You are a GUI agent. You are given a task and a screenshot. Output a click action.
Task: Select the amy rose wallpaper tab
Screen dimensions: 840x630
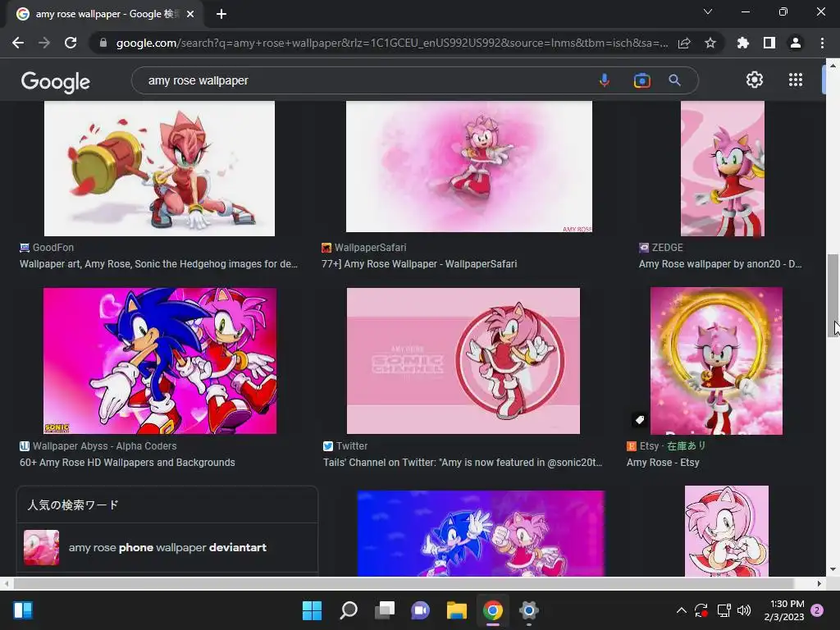pos(105,14)
